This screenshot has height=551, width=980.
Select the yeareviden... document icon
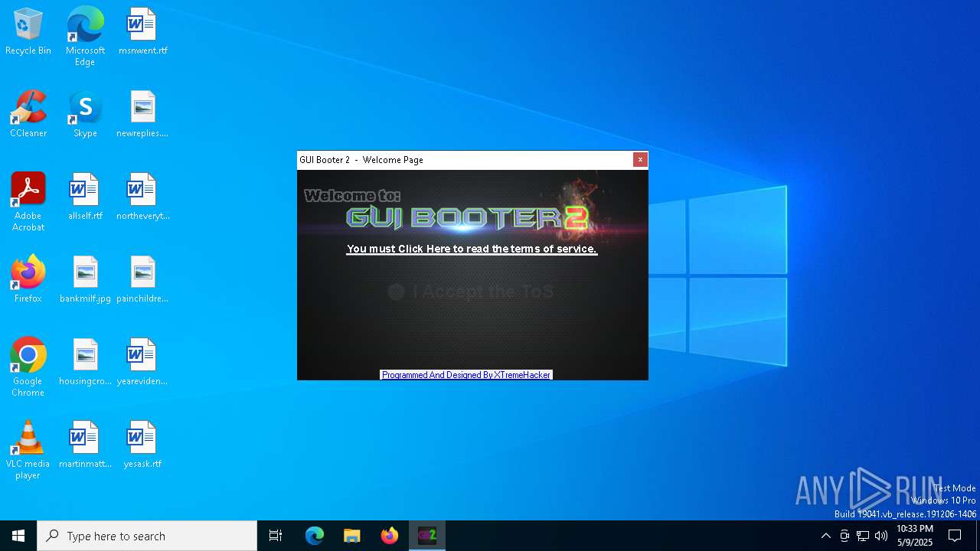point(142,363)
